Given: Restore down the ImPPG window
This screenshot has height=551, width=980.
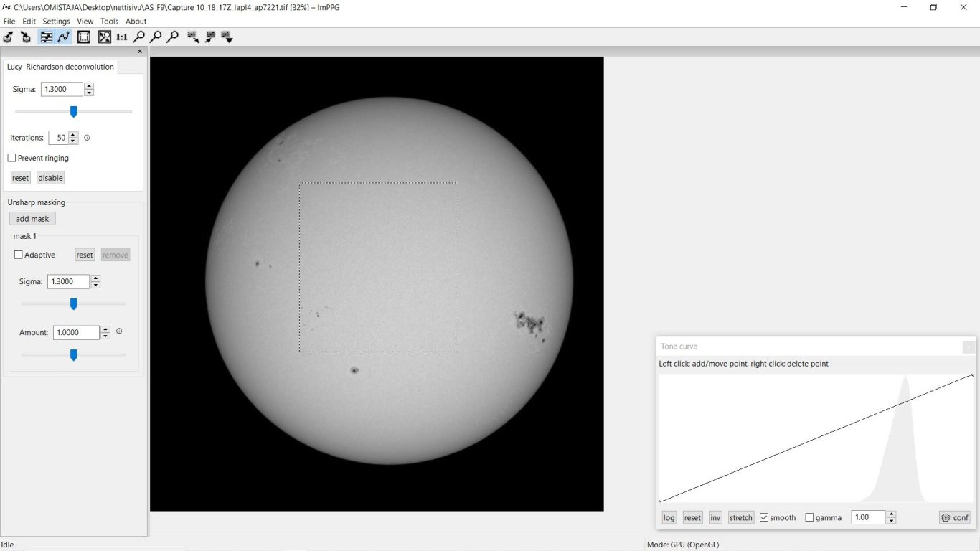Looking at the screenshot, I should (933, 7).
